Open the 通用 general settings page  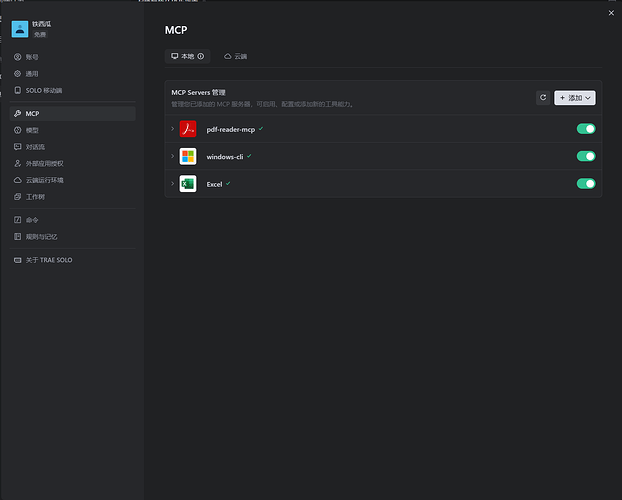pyautogui.click(x=73, y=74)
